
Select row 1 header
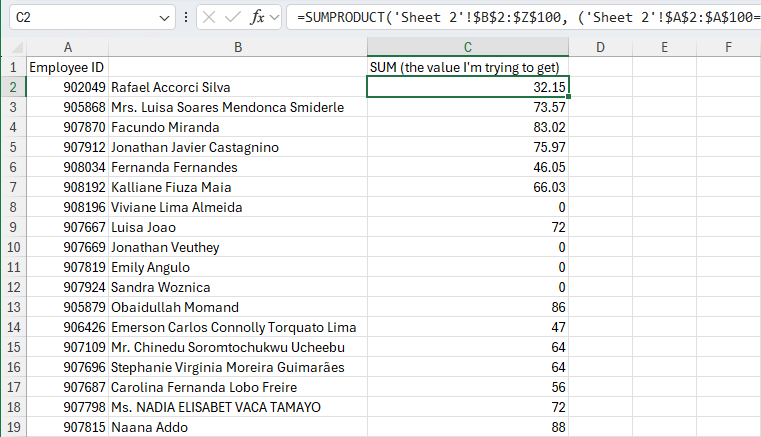[x=13, y=67]
